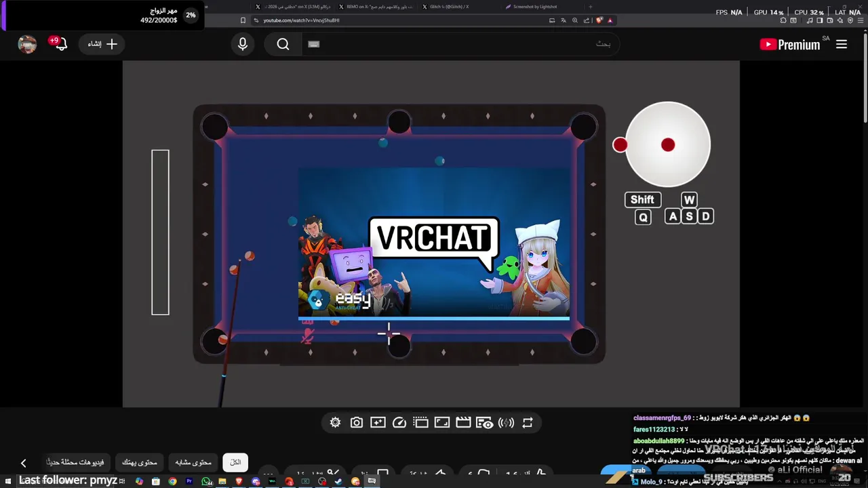Open File Explorer from the taskbar

click(x=222, y=481)
